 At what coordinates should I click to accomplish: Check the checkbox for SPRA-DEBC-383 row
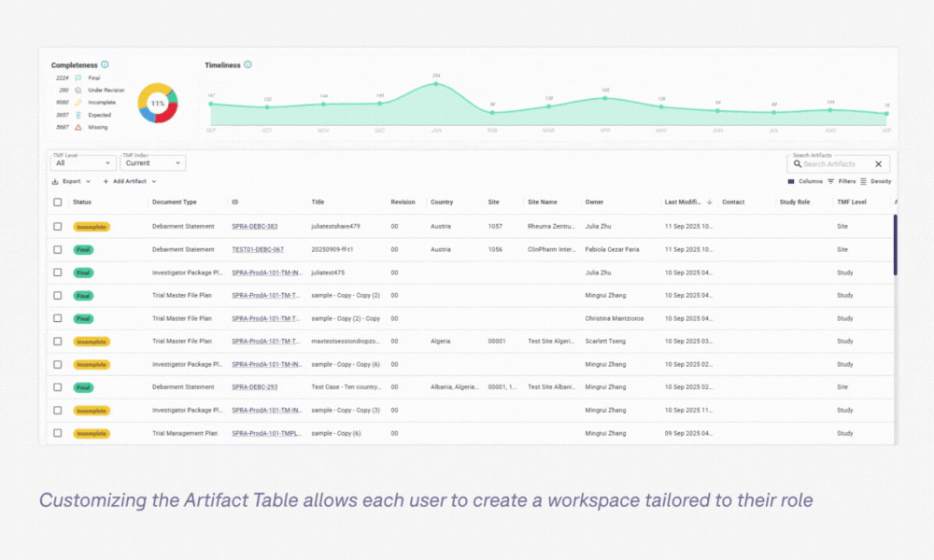(x=58, y=226)
